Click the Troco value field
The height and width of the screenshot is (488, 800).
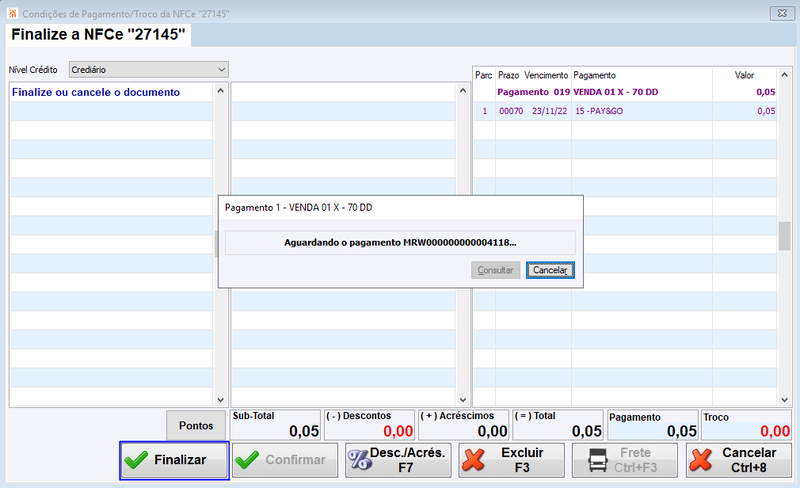pos(746,425)
